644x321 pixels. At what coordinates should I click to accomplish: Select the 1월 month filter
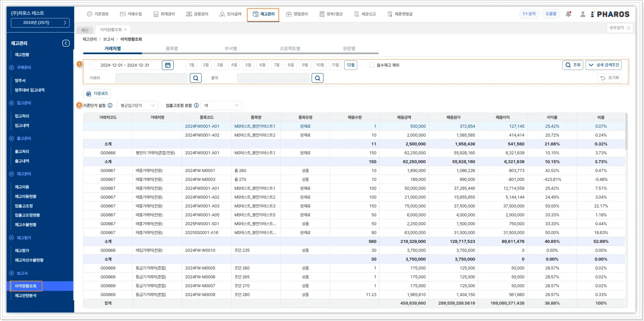coord(192,65)
